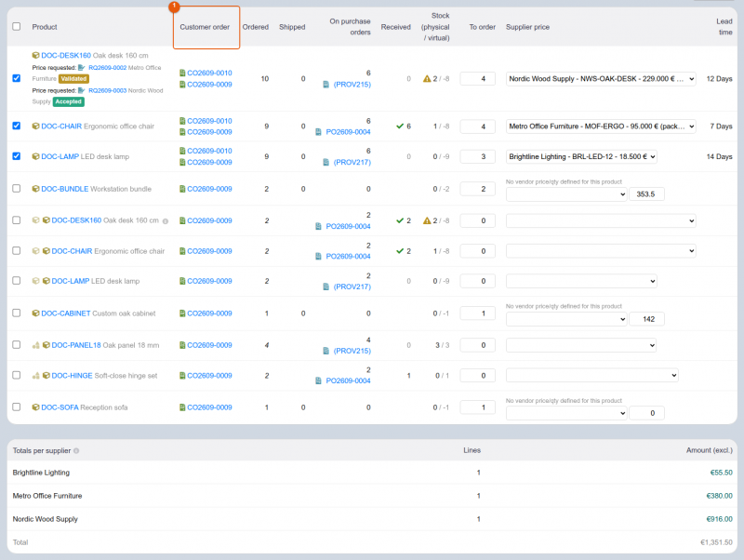Screen dimensions: 744x560
Task: Open the empty supplier dropdown for DOC-SOFA
Action: 566,413
